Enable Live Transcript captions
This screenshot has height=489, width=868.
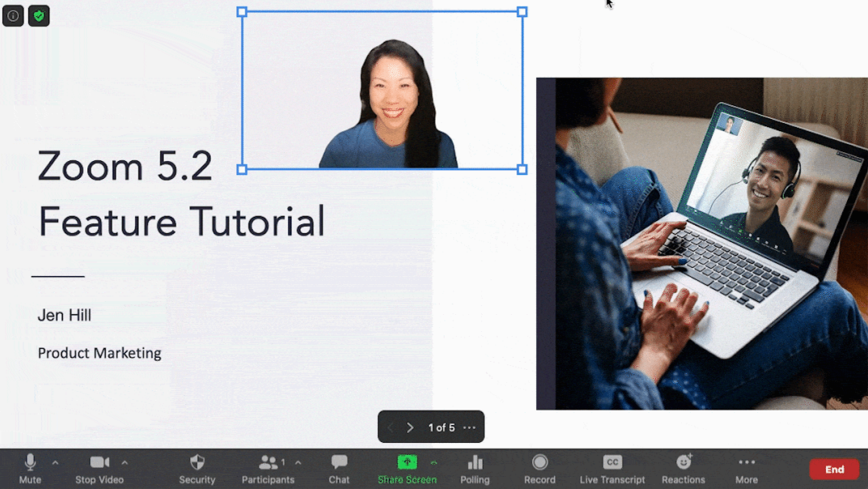coord(612,468)
